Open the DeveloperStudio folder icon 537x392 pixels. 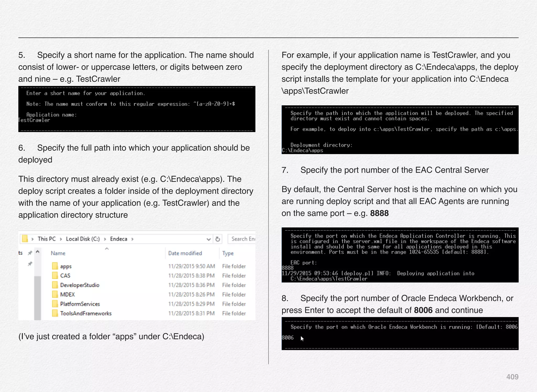[x=55, y=285]
